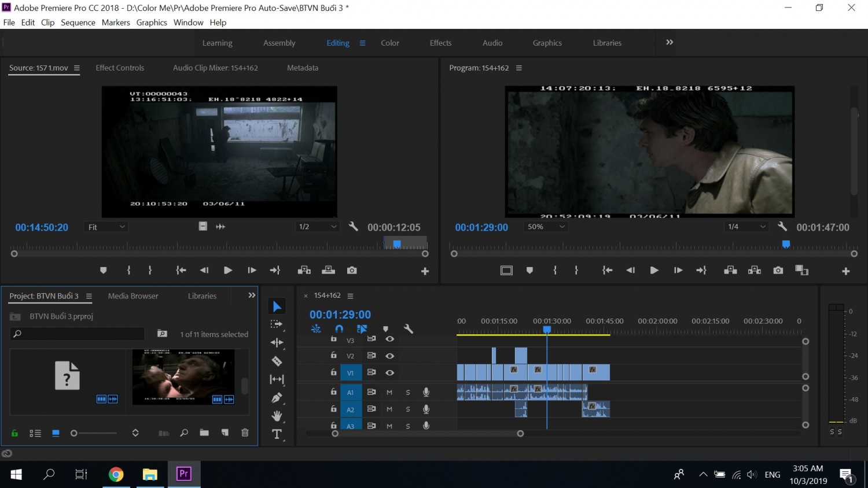Step forward one frame in Program monitor
Image resolution: width=868 pixels, height=488 pixels.
point(678,271)
